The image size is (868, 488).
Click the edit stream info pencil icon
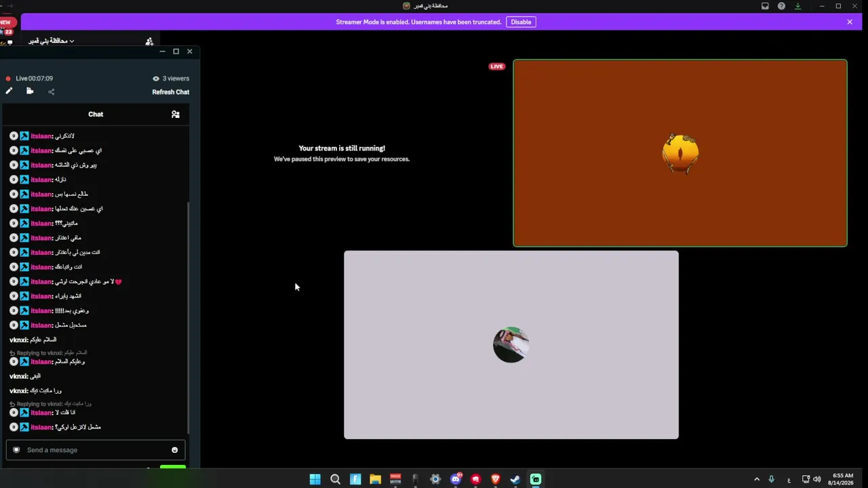coord(9,91)
